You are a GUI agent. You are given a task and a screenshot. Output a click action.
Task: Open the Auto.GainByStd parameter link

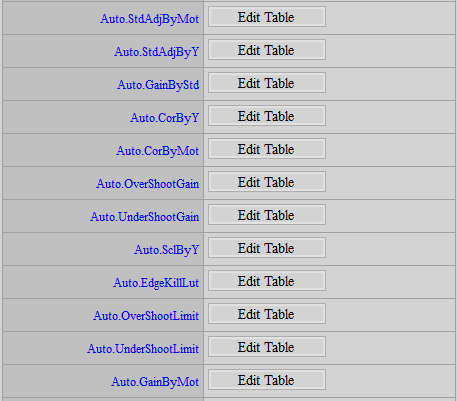tap(158, 85)
